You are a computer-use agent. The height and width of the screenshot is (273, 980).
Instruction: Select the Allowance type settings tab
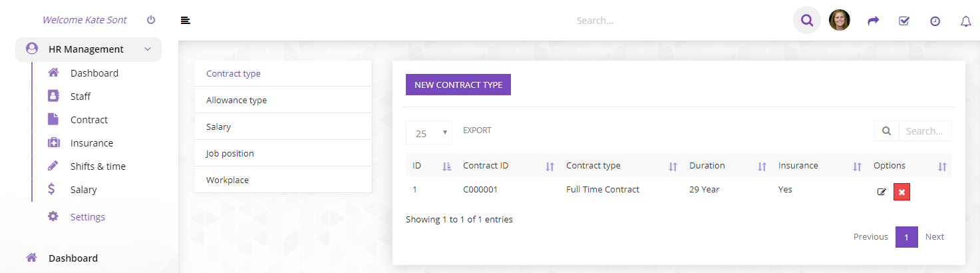click(x=283, y=100)
